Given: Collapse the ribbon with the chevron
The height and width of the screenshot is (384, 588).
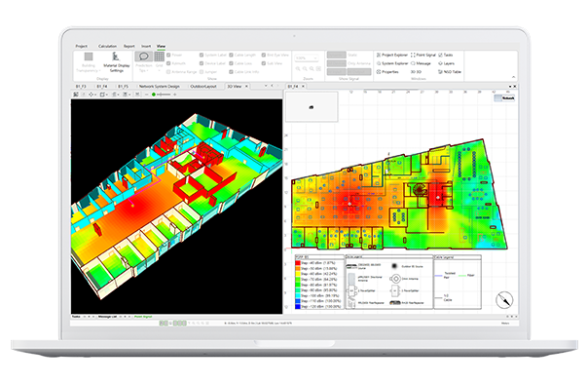Looking at the screenshot, I should [x=513, y=77].
